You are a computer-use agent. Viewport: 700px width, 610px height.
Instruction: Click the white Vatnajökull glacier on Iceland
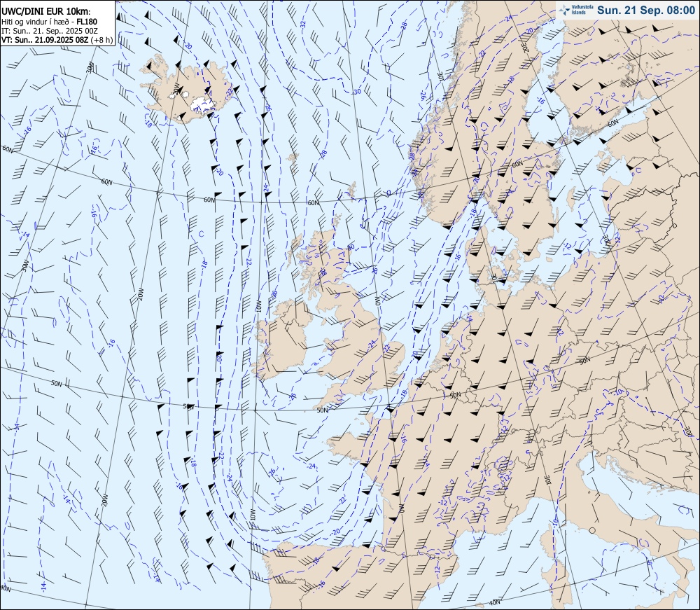tap(203, 104)
